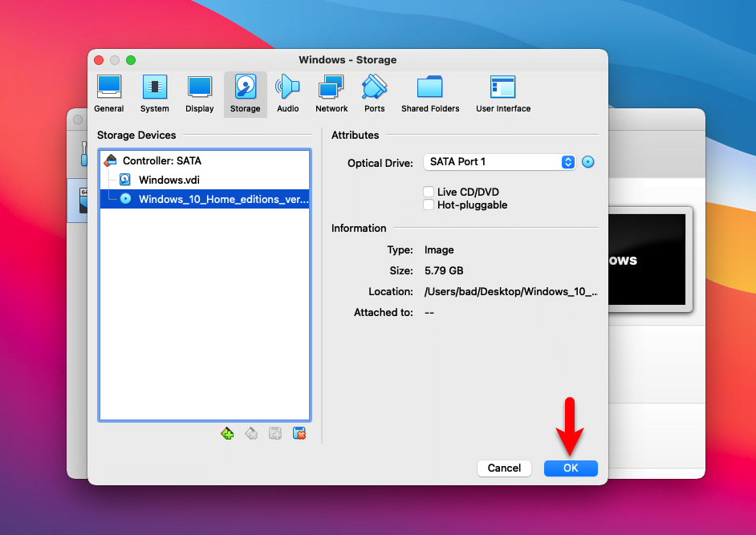Open the User Interface settings tab

(503, 95)
